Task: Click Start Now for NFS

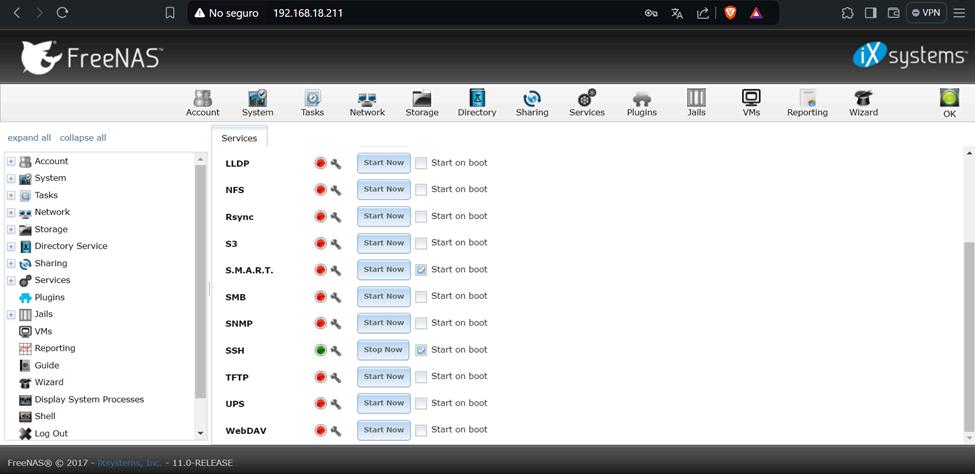Action: pyautogui.click(x=384, y=190)
